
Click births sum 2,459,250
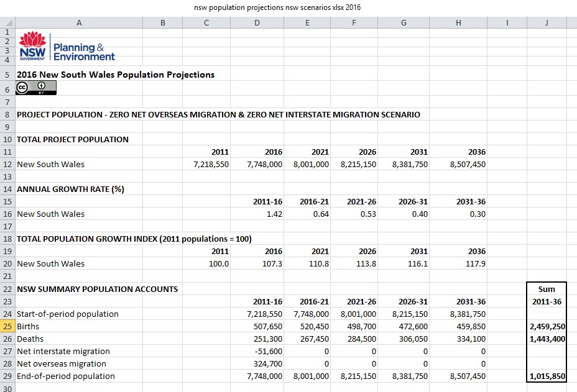coord(547,327)
